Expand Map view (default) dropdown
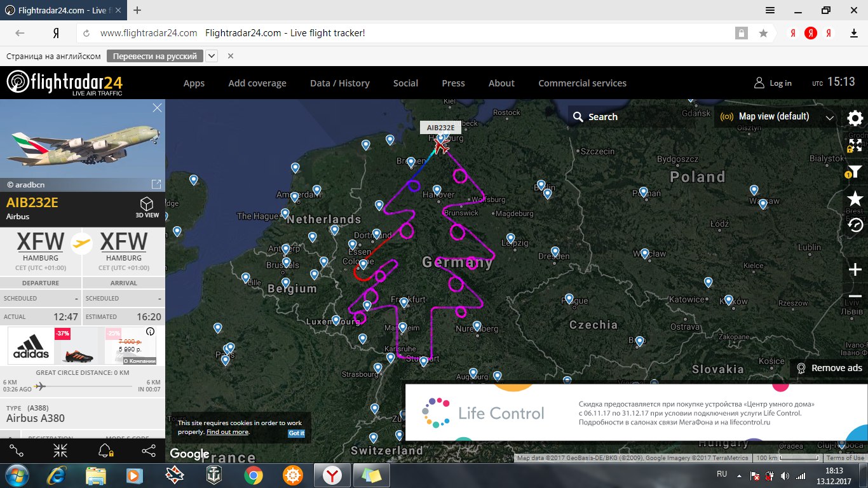The height and width of the screenshot is (488, 868). pos(829,118)
